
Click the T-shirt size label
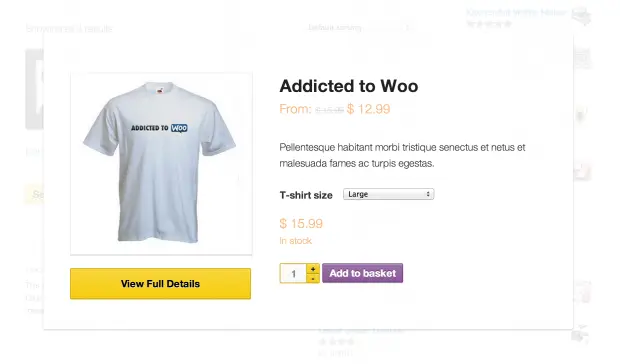click(x=306, y=195)
